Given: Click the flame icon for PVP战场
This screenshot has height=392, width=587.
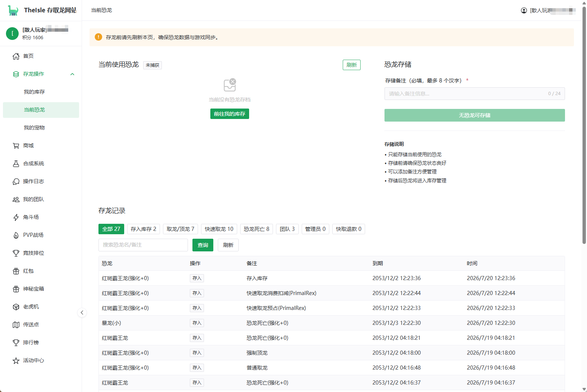Looking at the screenshot, I should [16, 235].
